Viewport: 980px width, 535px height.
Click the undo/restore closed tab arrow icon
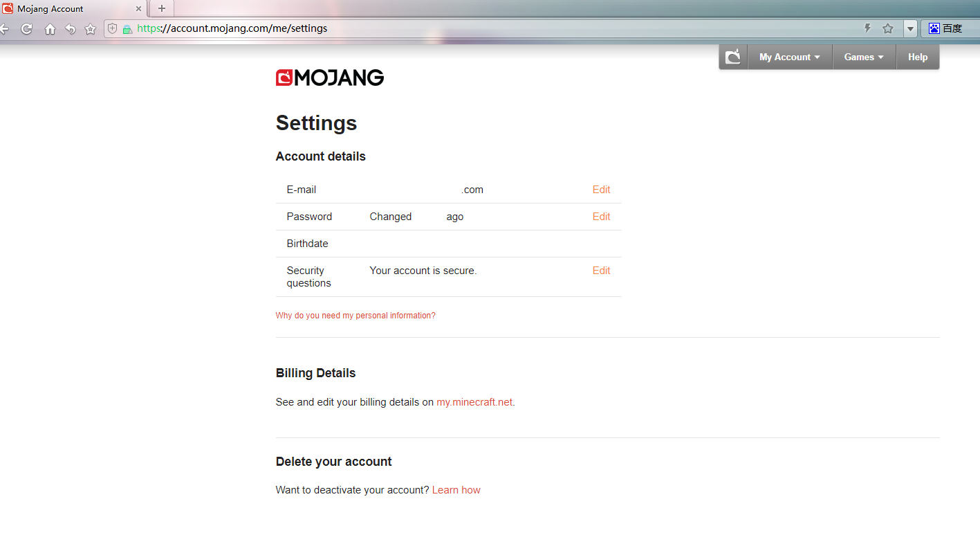(70, 29)
